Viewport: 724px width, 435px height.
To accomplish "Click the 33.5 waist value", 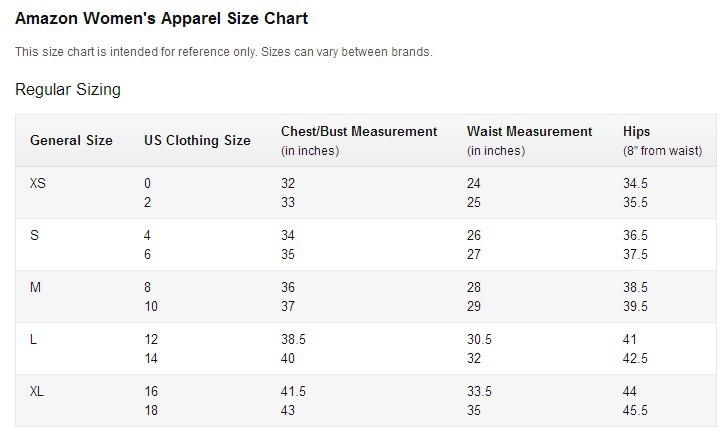I will click(x=479, y=392).
